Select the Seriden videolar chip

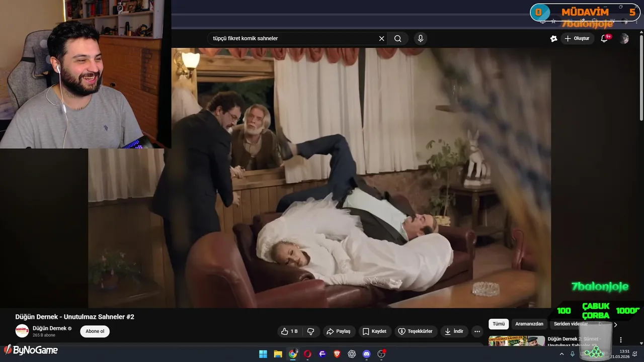point(571,324)
